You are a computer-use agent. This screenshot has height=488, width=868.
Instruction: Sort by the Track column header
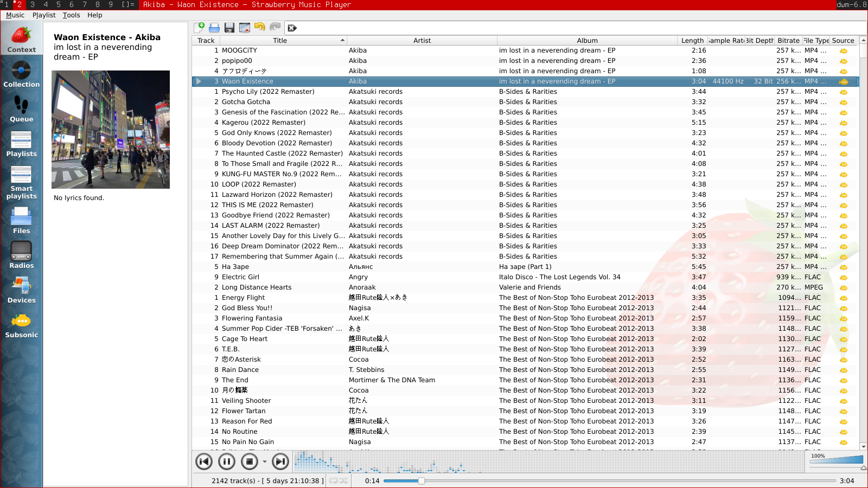pyautogui.click(x=206, y=41)
